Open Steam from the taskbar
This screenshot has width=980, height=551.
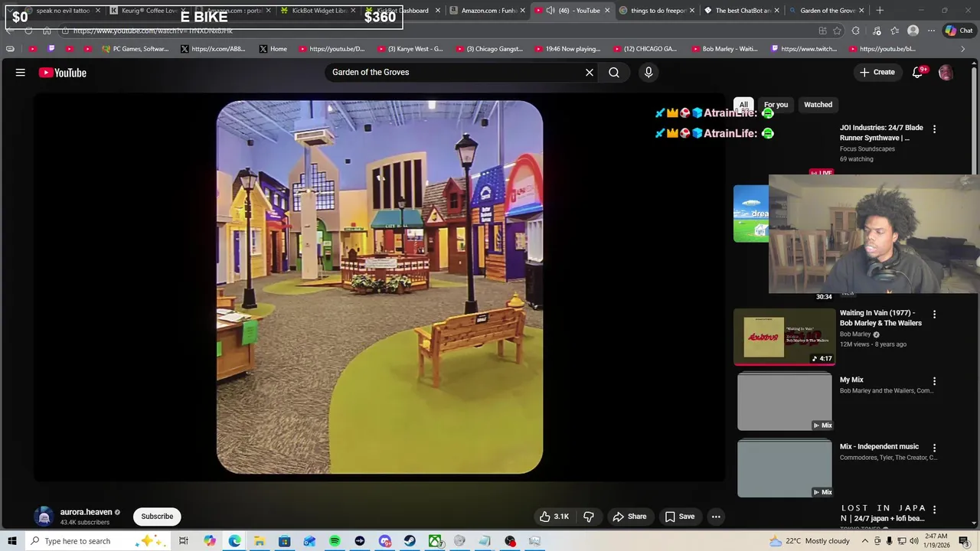[410, 541]
